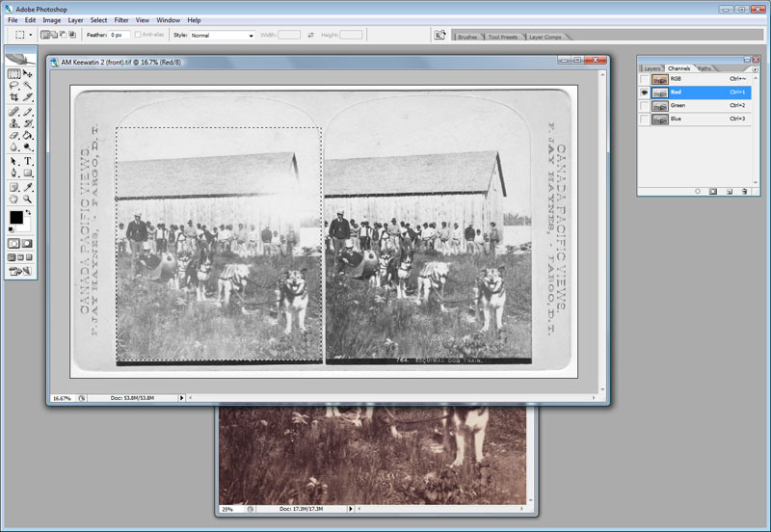
Task: Toggle visibility eye of Red channel
Action: pos(644,93)
